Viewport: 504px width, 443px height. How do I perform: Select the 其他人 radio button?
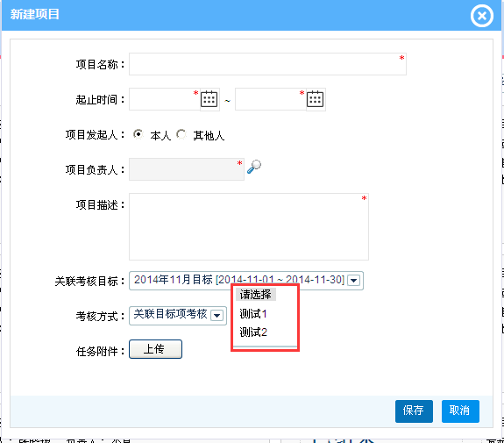coord(181,134)
